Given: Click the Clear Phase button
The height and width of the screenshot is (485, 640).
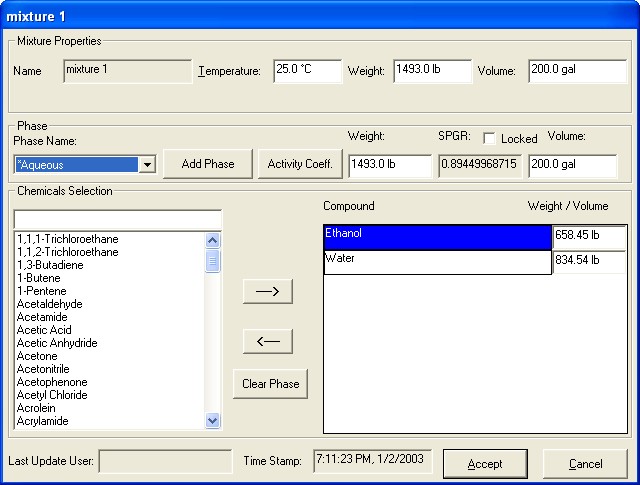Looking at the screenshot, I should point(270,384).
